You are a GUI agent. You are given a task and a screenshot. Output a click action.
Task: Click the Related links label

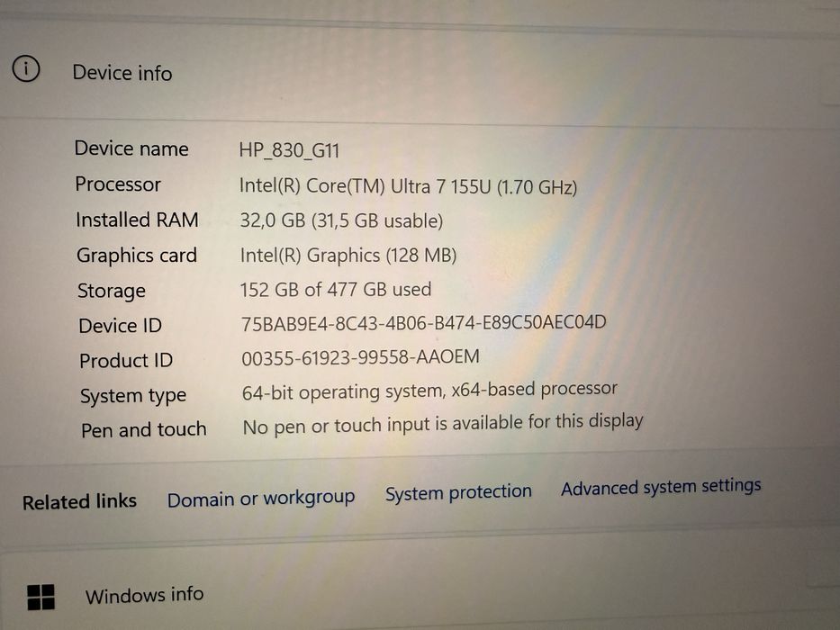click(x=79, y=501)
